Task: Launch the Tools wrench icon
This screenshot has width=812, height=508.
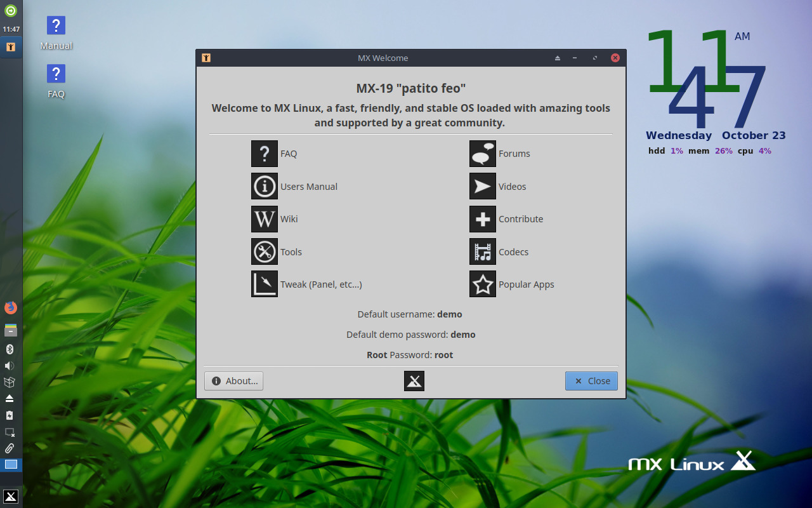Action: 265,251
